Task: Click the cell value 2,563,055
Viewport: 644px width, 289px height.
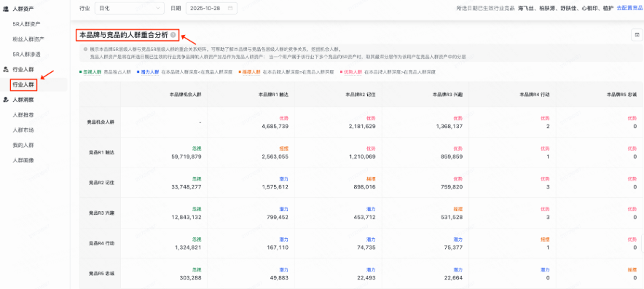Action: (x=275, y=157)
